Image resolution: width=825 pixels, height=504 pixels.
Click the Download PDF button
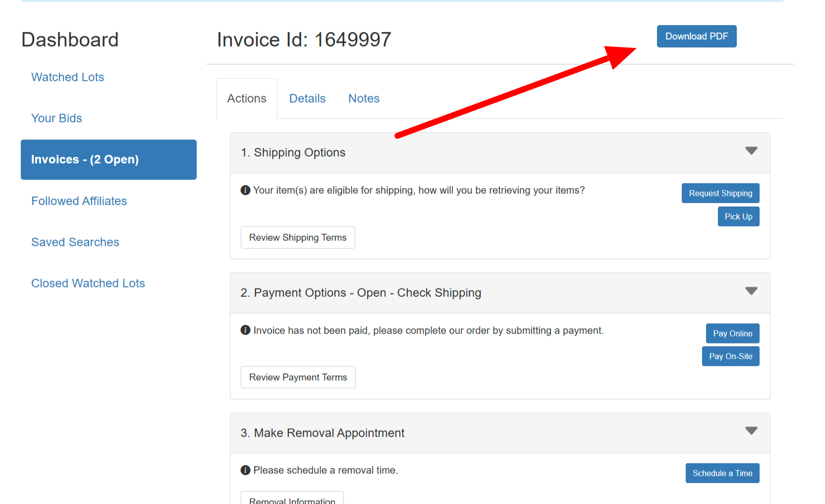pos(696,36)
